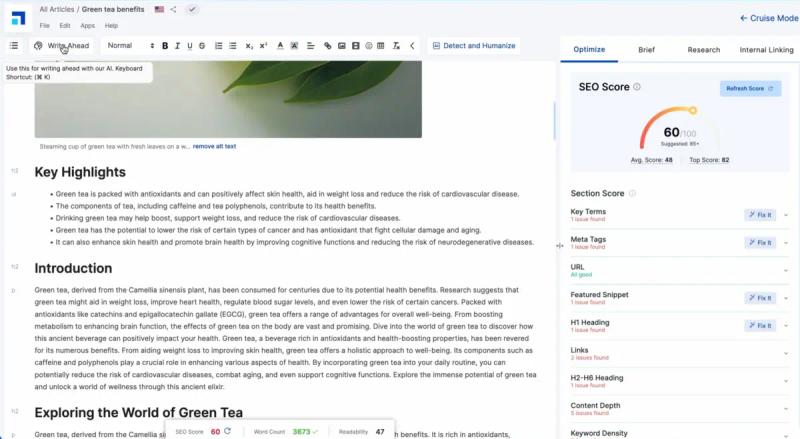Viewport: 800px width, 439px height.
Task: Select the Optimize tab
Action: click(589, 50)
